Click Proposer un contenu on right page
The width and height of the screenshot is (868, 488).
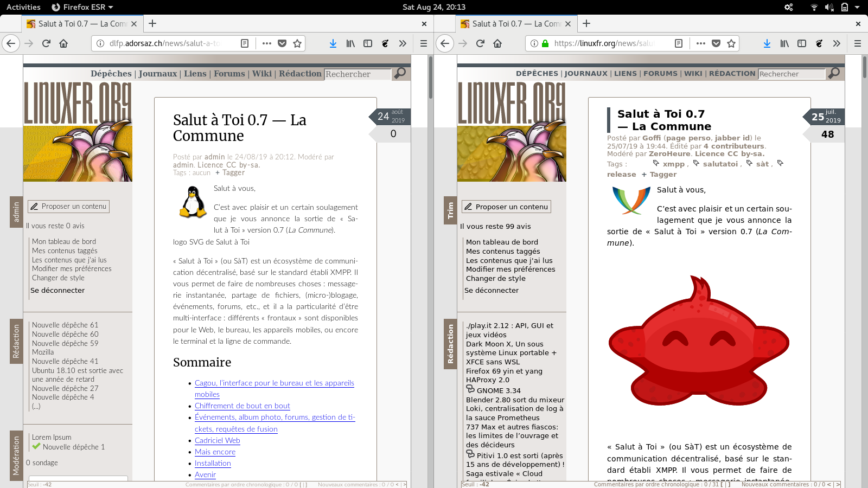(507, 207)
